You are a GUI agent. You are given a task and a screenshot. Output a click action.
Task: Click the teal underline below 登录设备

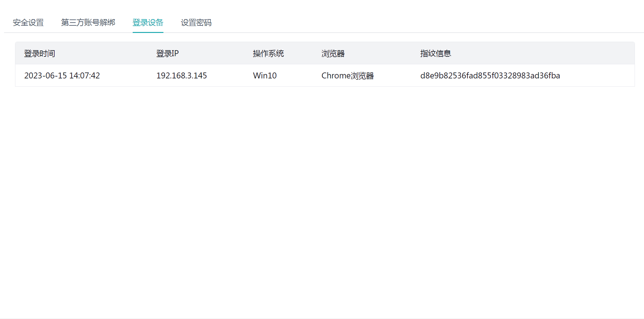pos(148,32)
